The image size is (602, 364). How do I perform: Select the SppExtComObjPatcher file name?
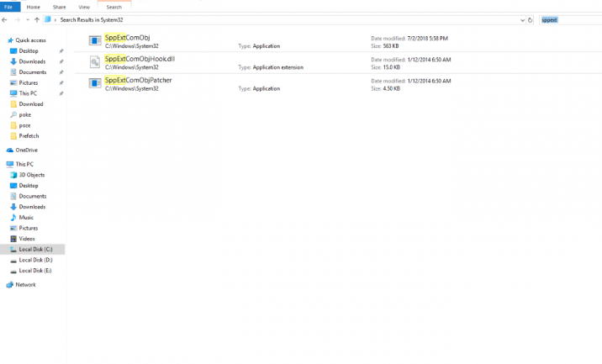click(x=138, y=80)
